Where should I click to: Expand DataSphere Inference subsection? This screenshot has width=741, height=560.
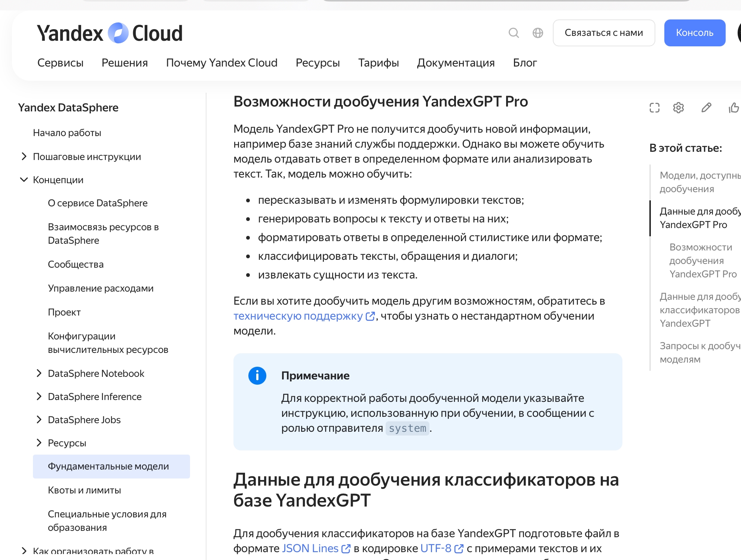39,396
